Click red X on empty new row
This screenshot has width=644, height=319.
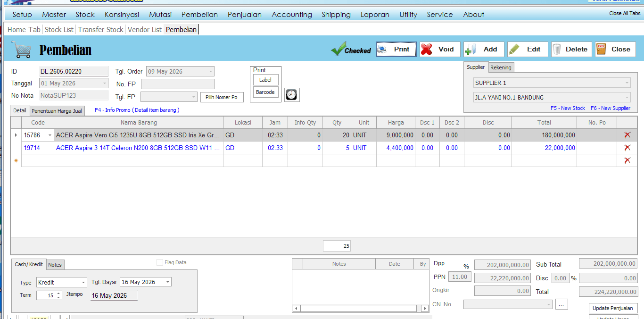pyautogui.click(x=627, y=160)
